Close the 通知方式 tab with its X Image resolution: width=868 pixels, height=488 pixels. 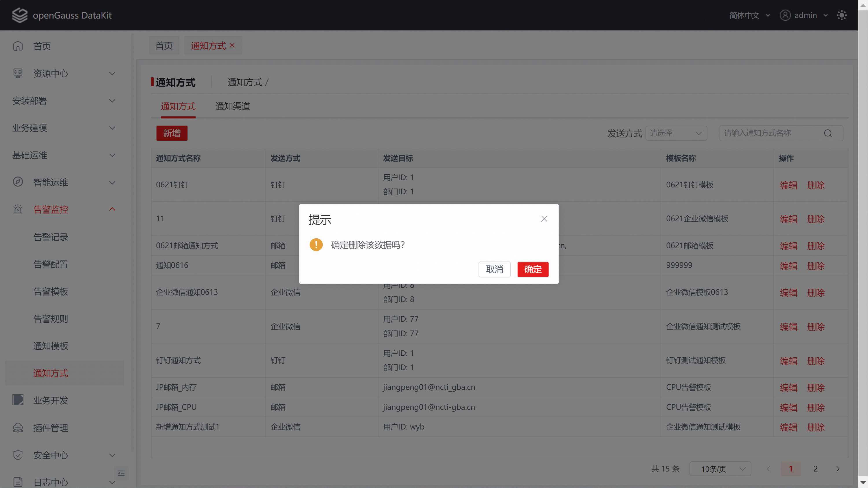coord(232,45)
